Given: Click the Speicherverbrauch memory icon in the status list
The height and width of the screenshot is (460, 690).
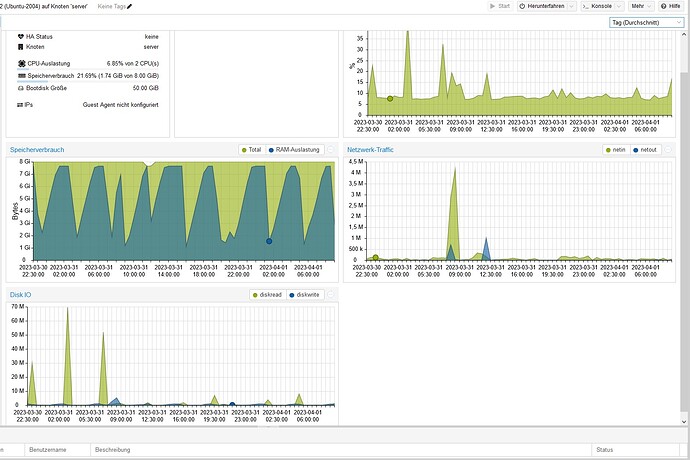Looking at the screenshot, I should click(x=22, y=76).
